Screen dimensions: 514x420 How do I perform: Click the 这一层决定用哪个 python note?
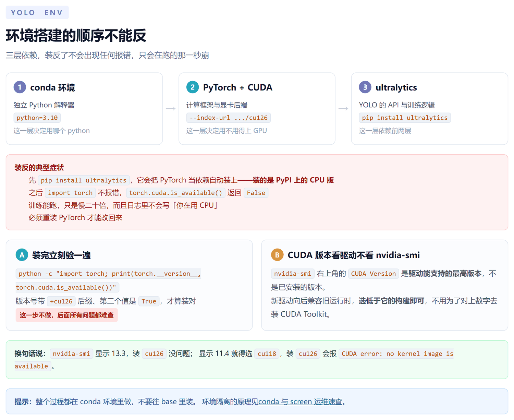click(52, 131)
